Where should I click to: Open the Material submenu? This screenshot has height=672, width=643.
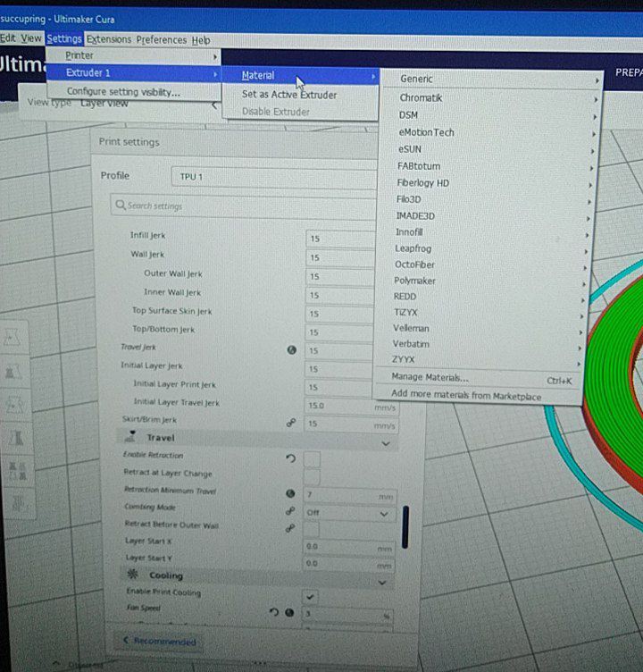click(x=300, y=76)
